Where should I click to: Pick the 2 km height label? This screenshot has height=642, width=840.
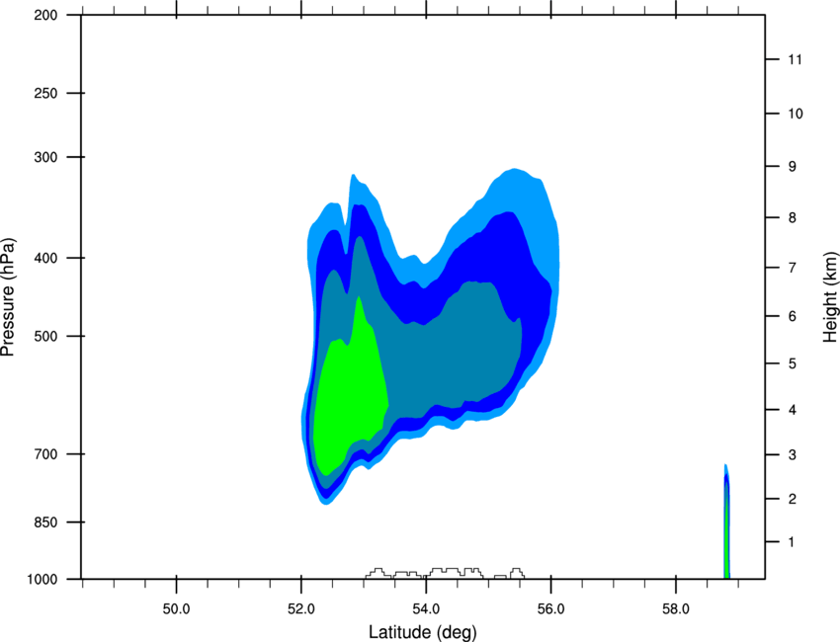(x=793, y=499)
